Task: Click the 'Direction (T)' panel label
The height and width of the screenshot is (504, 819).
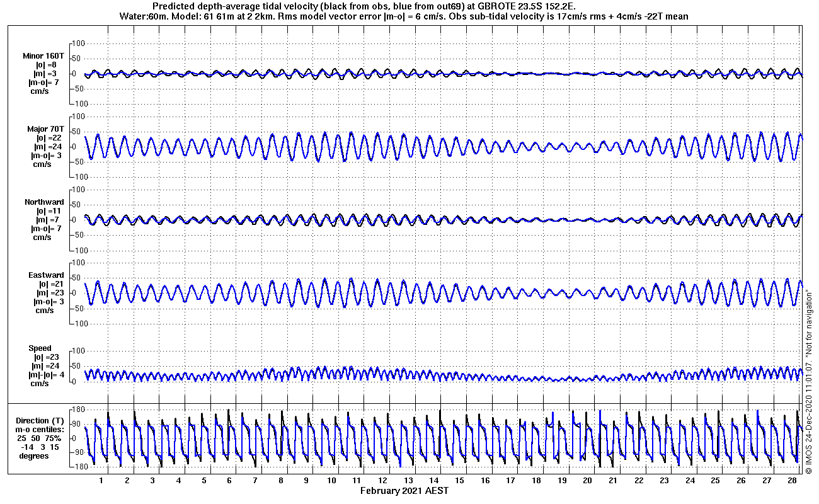Action: (x=40, y=421)
